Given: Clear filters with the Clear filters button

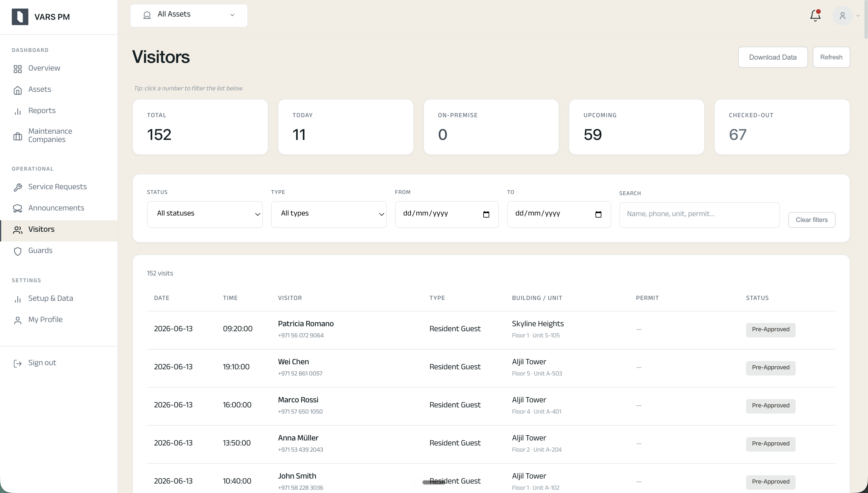Looking at the screenshot, I should [x=812, y=220].
